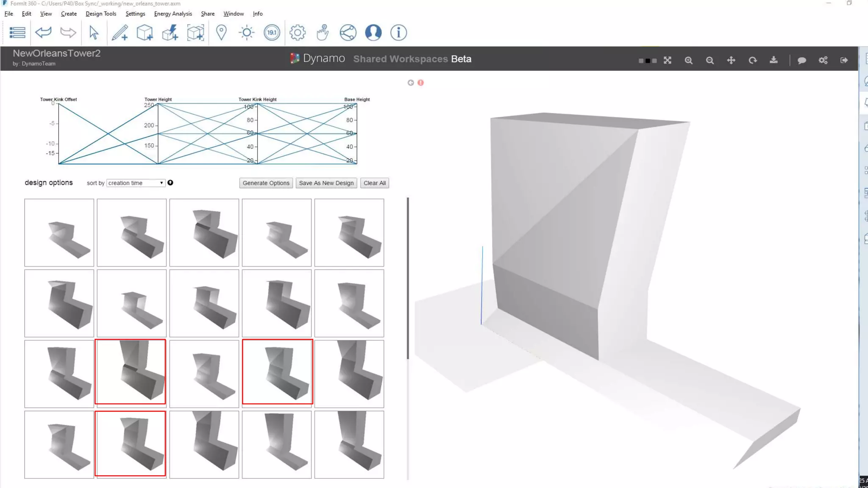Toggle the left gray layout square

tap(641, 61)
